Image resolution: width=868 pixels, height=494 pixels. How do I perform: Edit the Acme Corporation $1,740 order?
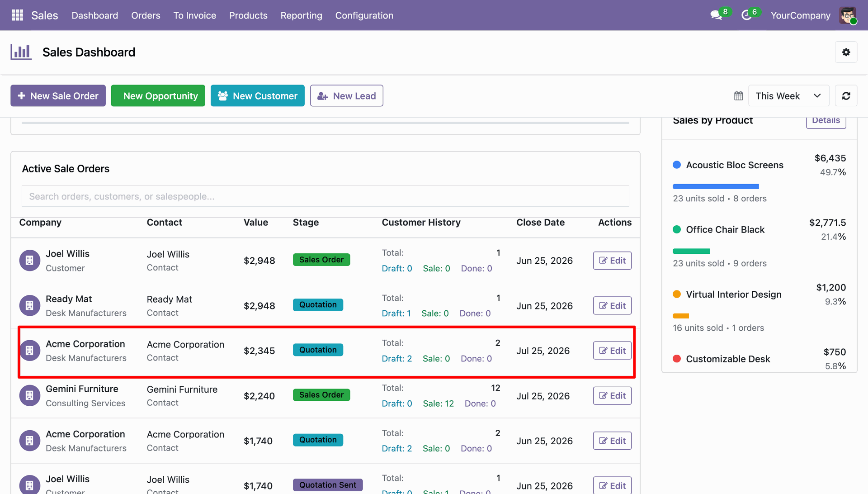tap(612, 441)
